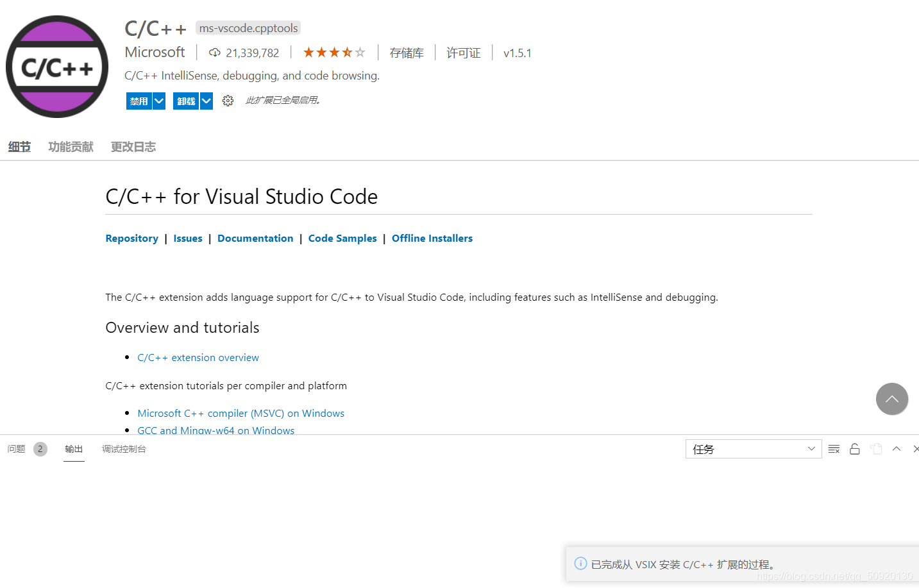Viewport: 919px width, 588px height.
Task: Switch to the 功能贡献 tab
Action: click(x=71, y=147)
